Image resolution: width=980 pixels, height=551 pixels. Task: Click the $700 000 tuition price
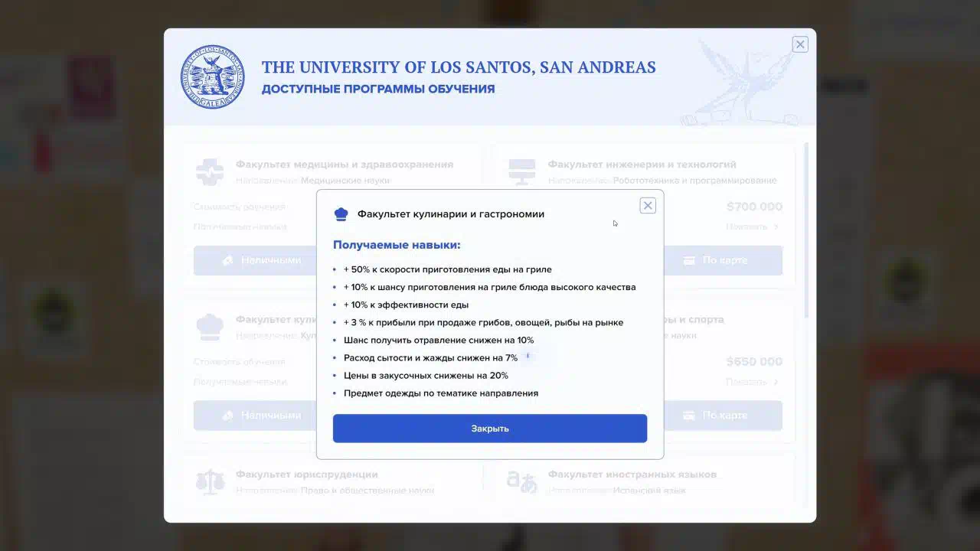pyautogui.click(x=754, y=207)
